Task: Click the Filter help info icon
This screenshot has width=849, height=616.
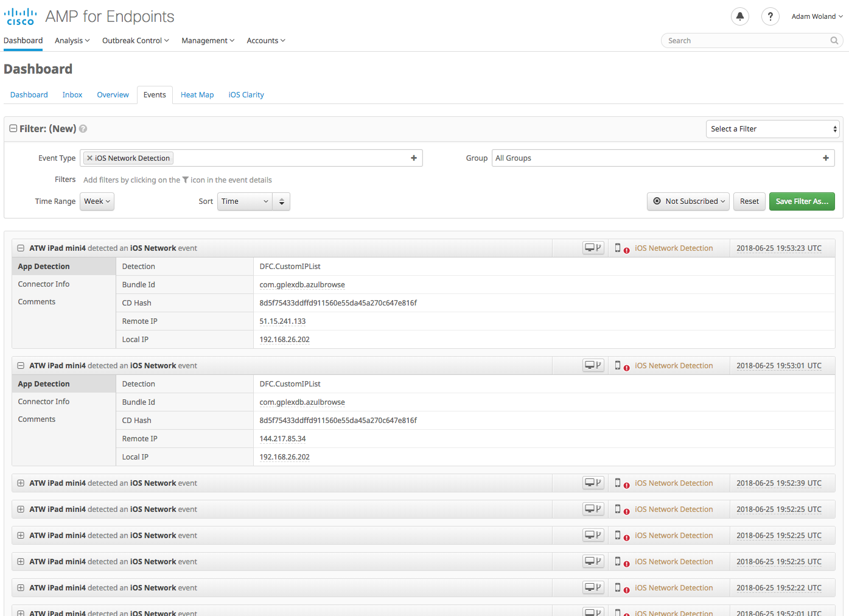Action: coord(83,129)
